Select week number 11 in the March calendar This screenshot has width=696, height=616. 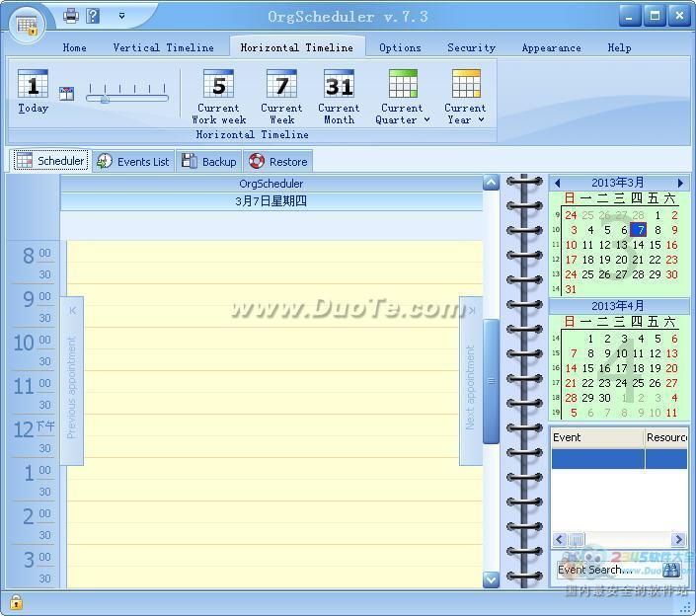coord(556,245)
